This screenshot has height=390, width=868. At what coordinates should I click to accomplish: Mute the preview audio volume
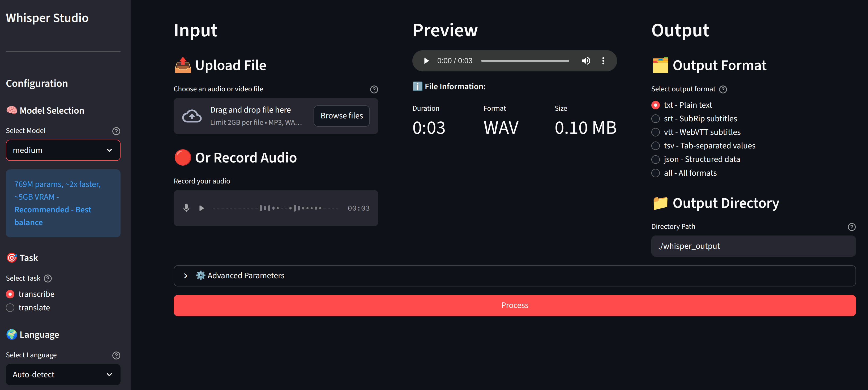pos(586,61)
